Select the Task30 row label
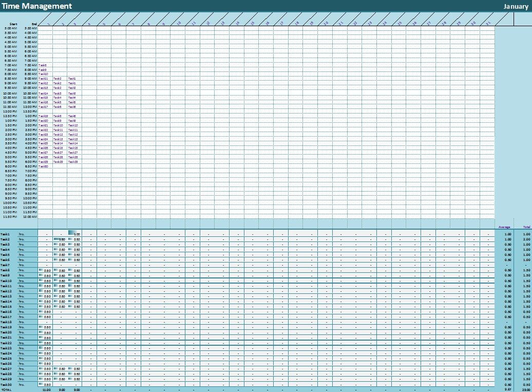This screenshot has height=392, width=532. tap(7, 383)
